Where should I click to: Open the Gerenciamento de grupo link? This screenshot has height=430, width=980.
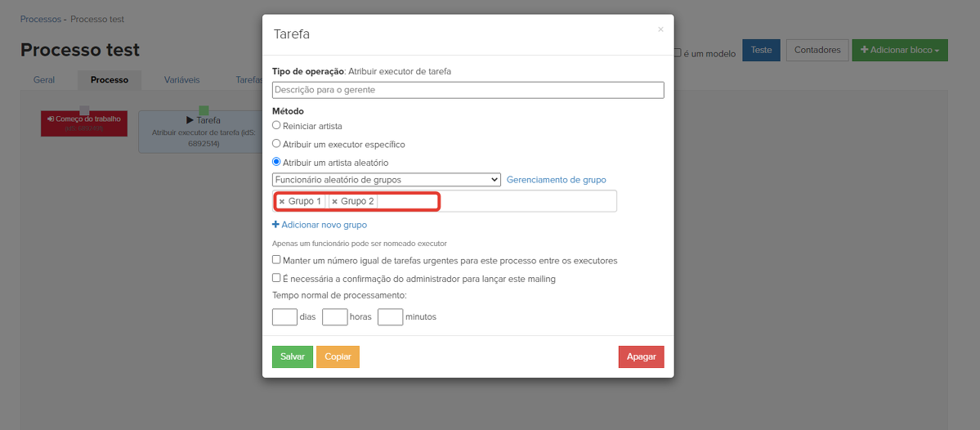pyautogui.click(x=556, y=180)
